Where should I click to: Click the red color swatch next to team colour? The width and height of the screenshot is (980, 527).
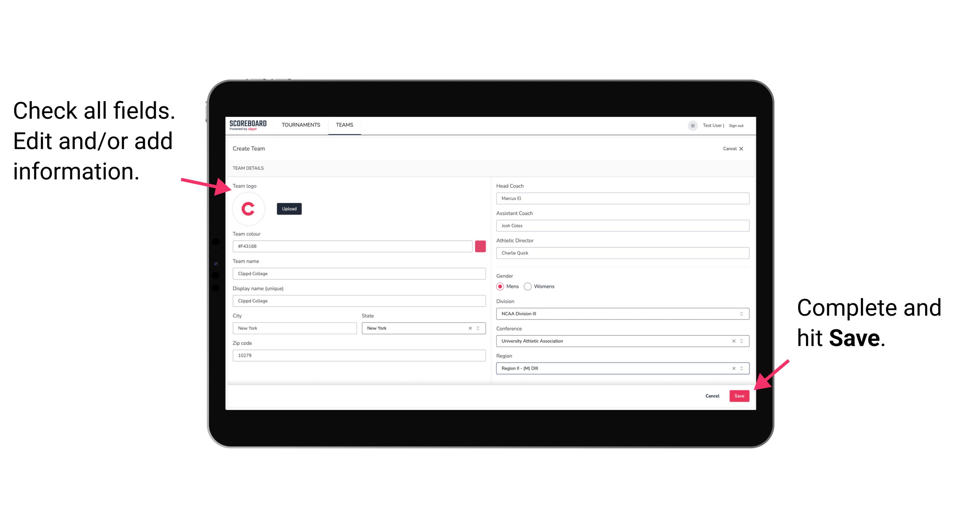click(x=480, y=246)
